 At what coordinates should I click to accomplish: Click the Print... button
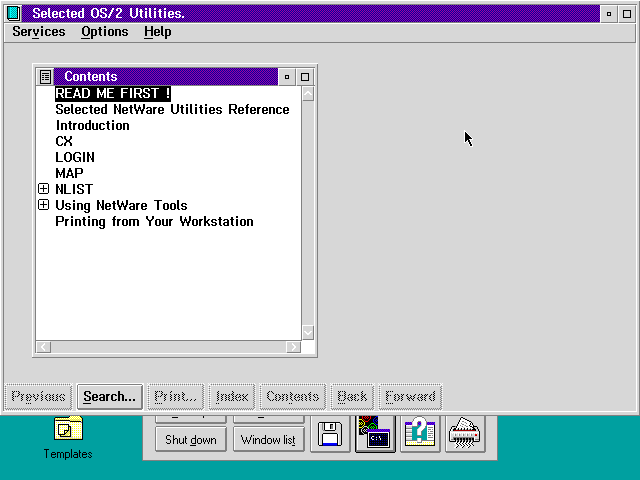coord(176,396)
